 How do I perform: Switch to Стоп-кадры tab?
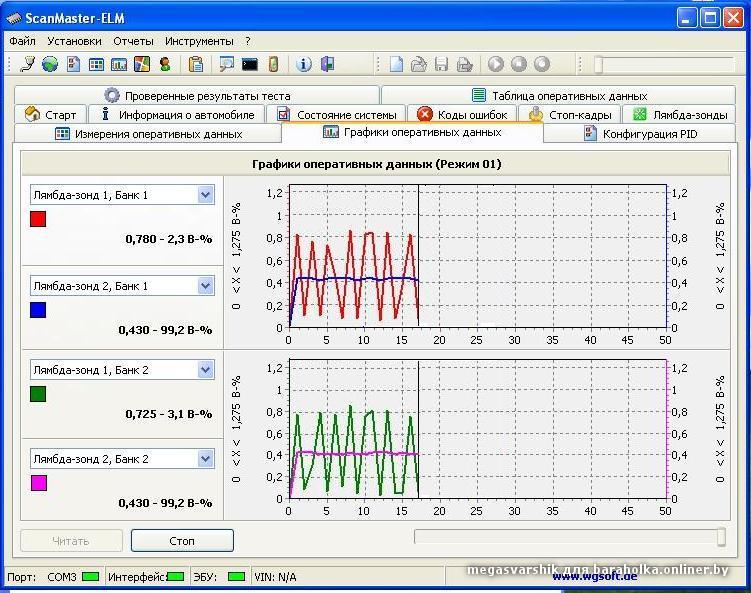(x=570, y=114)
